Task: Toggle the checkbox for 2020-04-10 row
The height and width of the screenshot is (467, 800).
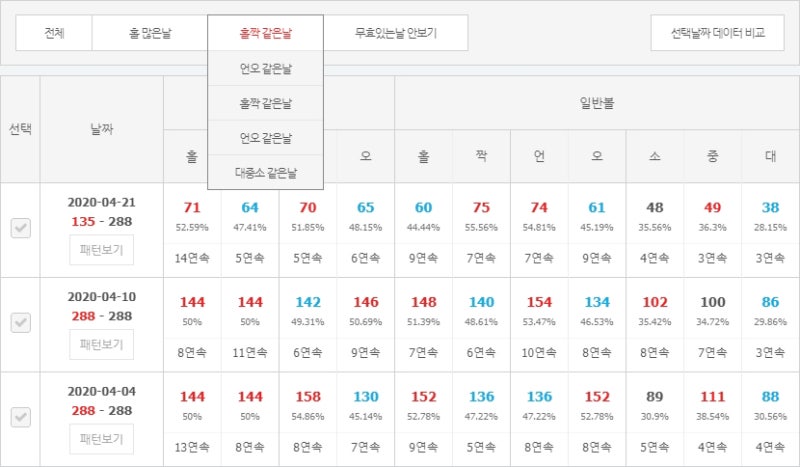Action: click(21, 323)
